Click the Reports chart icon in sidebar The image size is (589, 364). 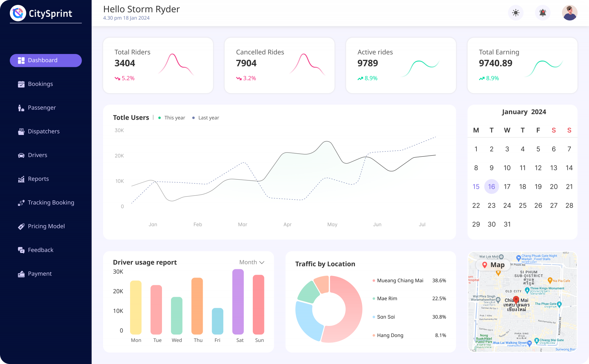tap(21, 179)
